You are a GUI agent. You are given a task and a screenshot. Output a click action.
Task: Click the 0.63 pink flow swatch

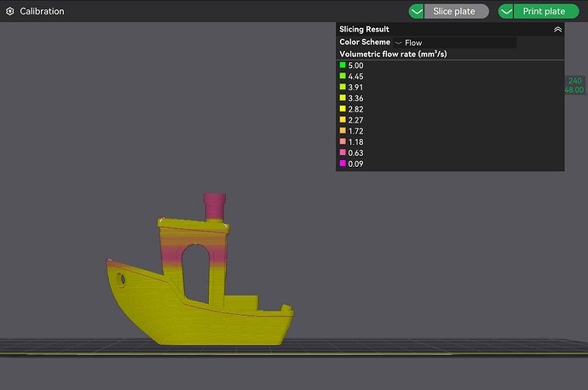(x=343, y=152)
